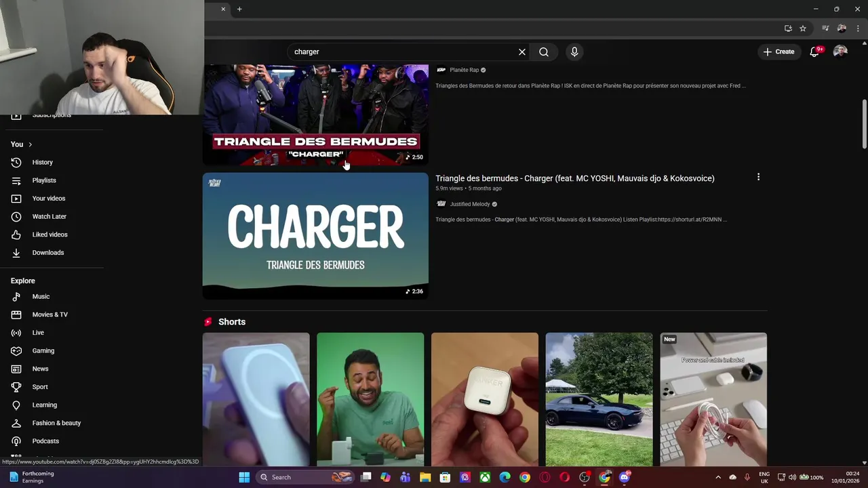Open the white Anker charger Short
This screenshot has width=868, height=488.
coord(485,399)
